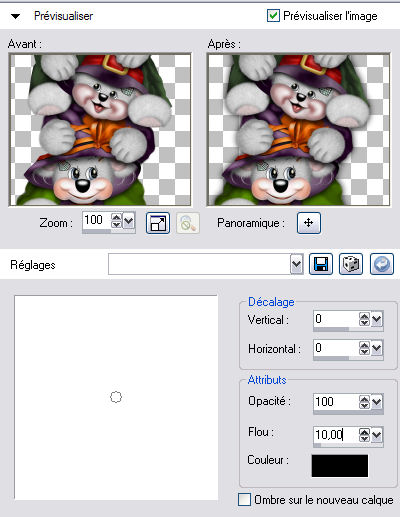400x517 pixels.
Task: Open the Opacité slider dropdown arrow
Action: [377, 402]
